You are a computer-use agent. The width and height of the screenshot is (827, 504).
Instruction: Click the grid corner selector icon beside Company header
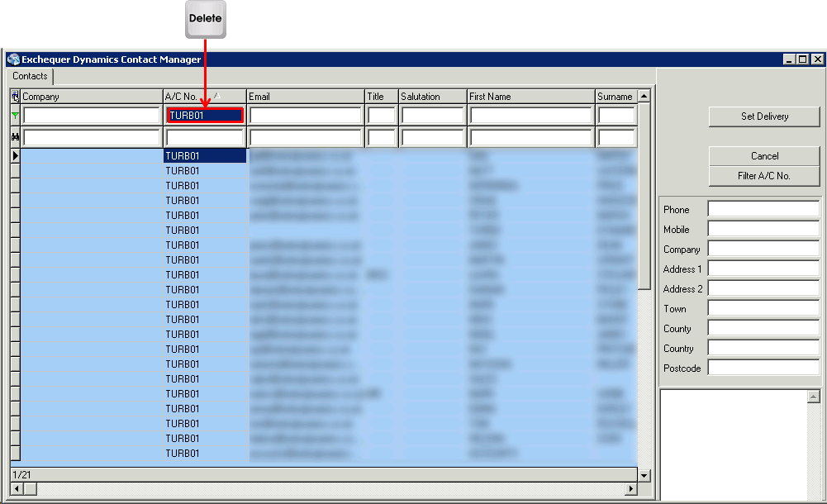[x=16, y=97]
